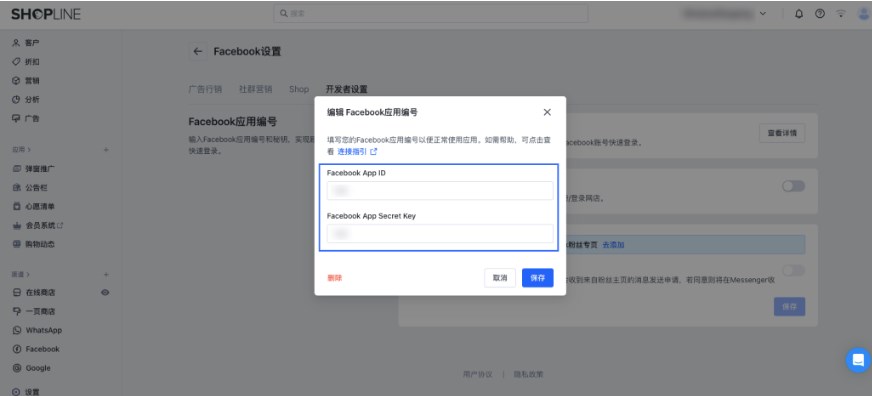Switch to the 社群营销 tab
Viewport: 872px width, 396px height.
pyautogui.click(x=256, y=89)
